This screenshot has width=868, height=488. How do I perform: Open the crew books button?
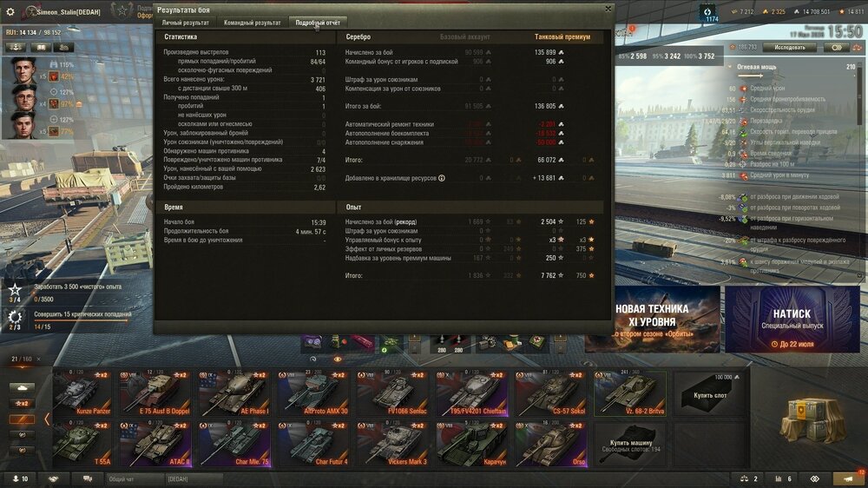click(x=41, y=48)
